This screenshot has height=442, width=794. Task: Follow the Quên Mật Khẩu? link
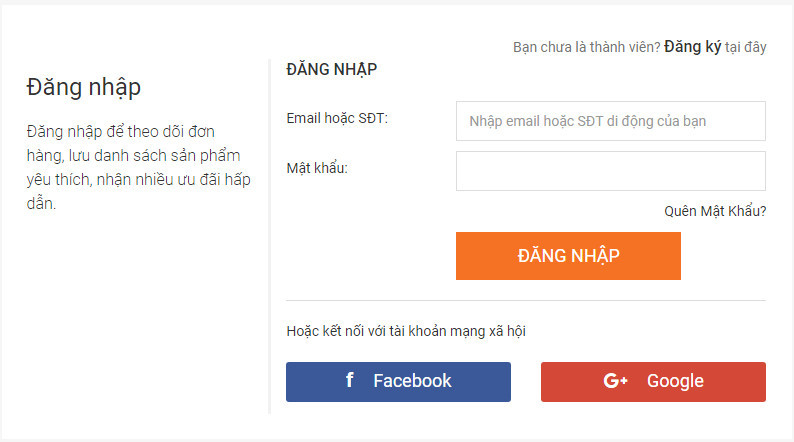(715, 211)
